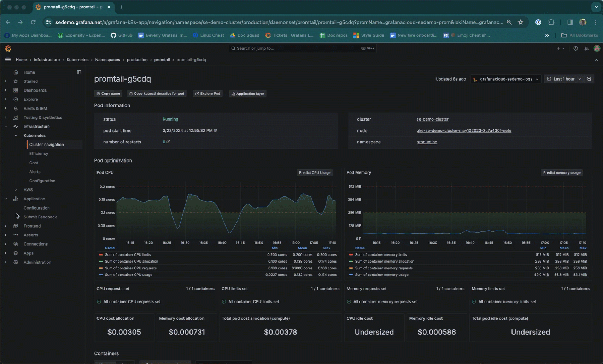
Task: Open grafanacloud-sedemo-logs data source dropdown
Action: pos(506,79)
